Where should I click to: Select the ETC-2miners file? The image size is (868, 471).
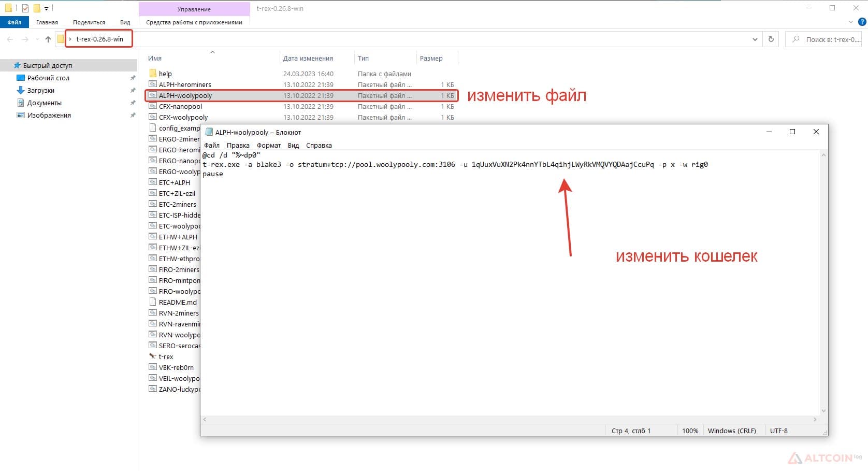pyautogui.click(x=178, y=204)
